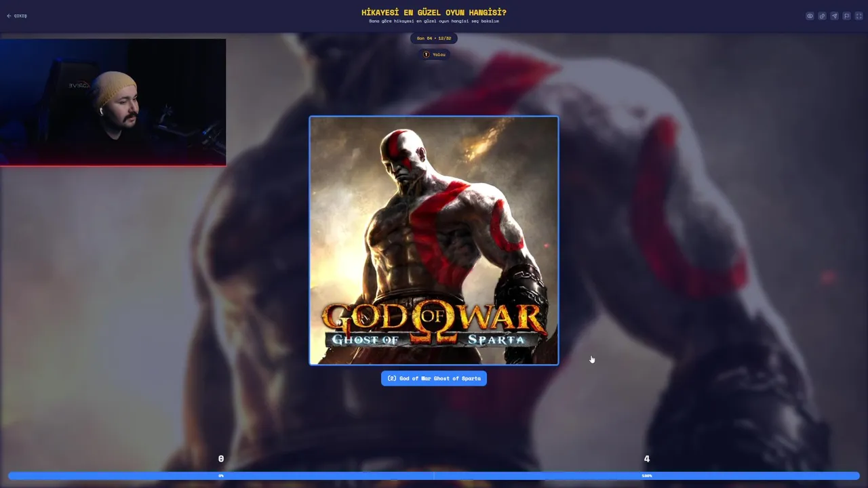Viewport: 868px width, 488px height.
Task: Toggle fullscreen with the corner-brackets icon
Action: click(x=859, y=16)
